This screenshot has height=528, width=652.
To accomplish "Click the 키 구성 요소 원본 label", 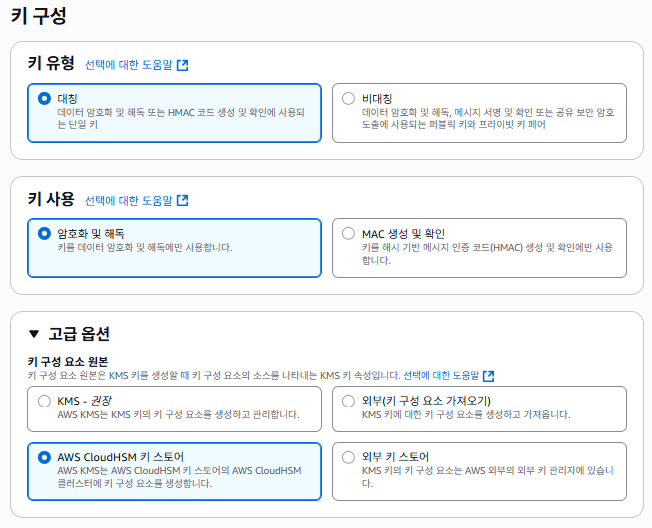I will tap(68, 362).
